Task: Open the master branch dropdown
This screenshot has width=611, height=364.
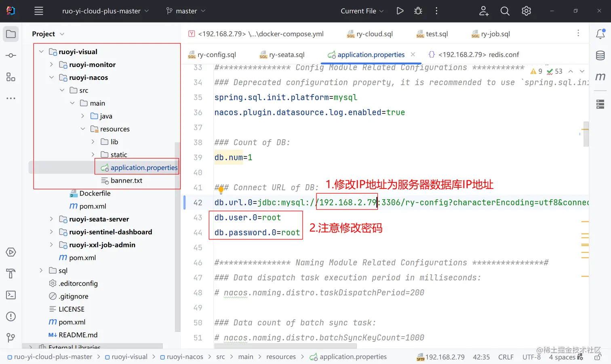Action: [186, 11]
